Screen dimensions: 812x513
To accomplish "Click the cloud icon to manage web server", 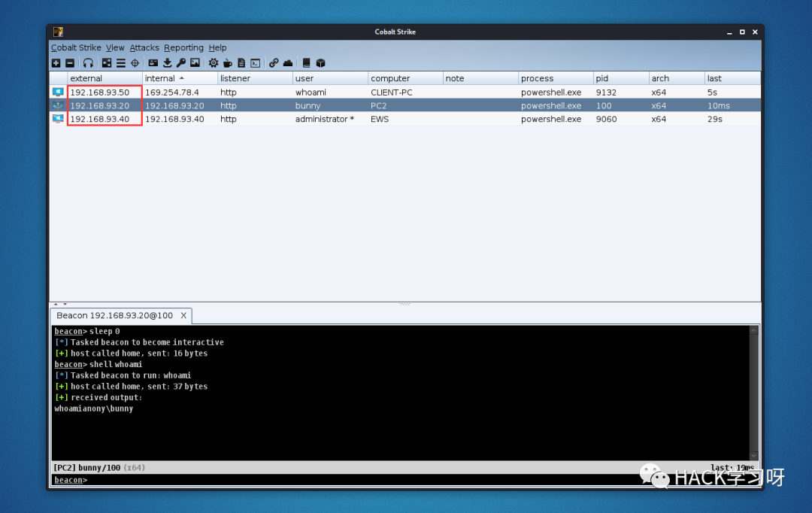I will (288, 63).
